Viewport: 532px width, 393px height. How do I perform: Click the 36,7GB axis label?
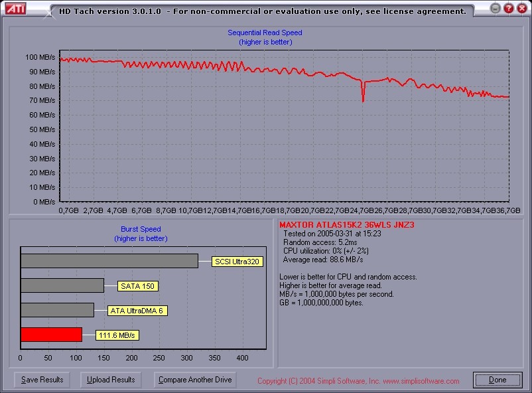click(508, 210)
